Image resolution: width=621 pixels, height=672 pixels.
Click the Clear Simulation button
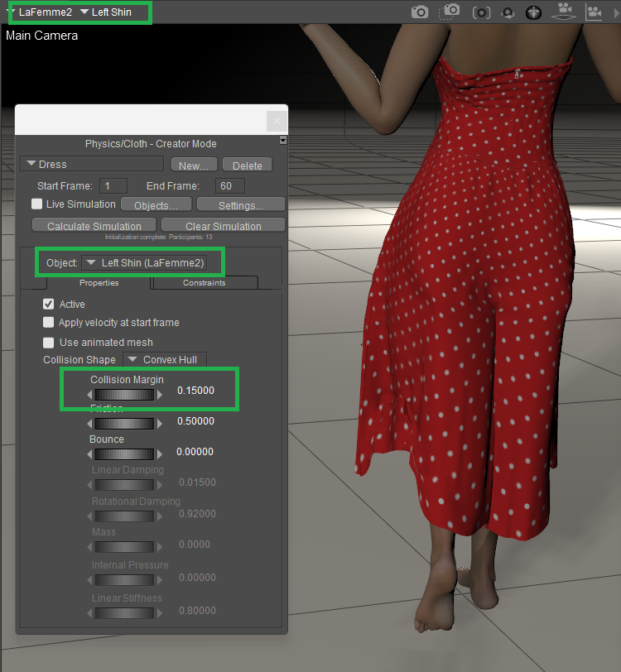tap(223, 226)
